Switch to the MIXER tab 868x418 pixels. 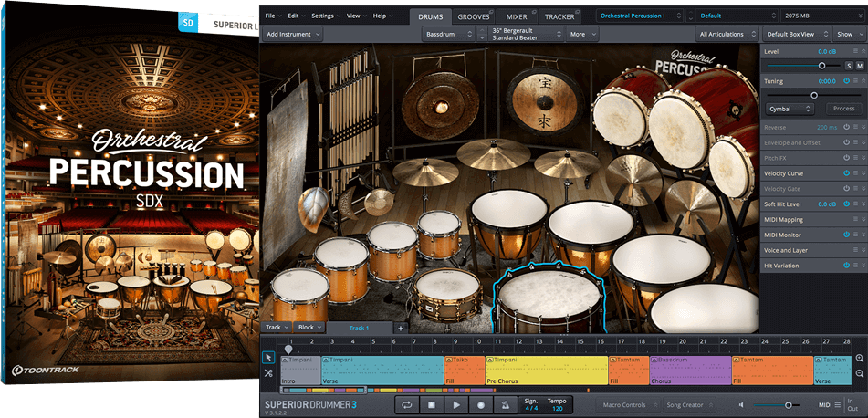click(x=517, y=16)
